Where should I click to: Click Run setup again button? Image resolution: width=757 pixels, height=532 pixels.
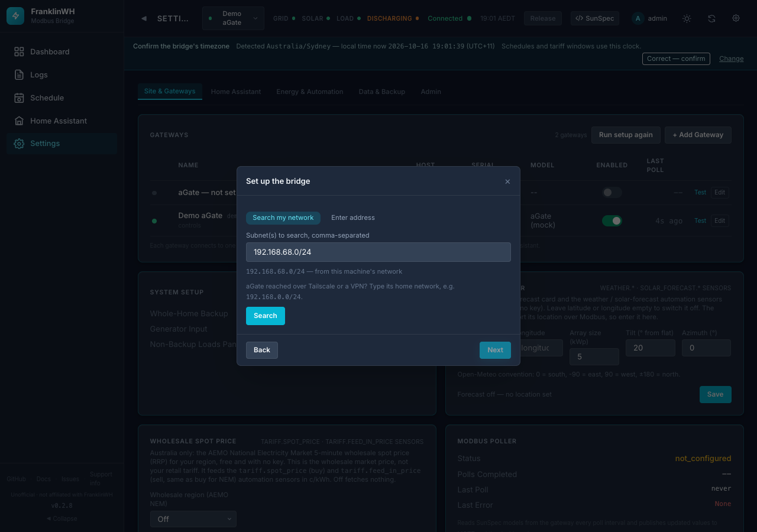coord(626,135)
